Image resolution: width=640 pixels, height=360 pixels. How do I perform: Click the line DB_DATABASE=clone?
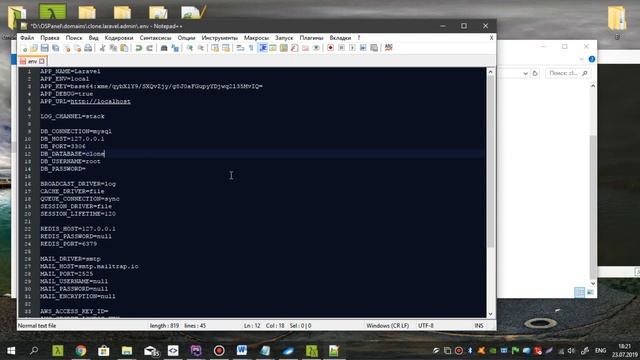72,154
